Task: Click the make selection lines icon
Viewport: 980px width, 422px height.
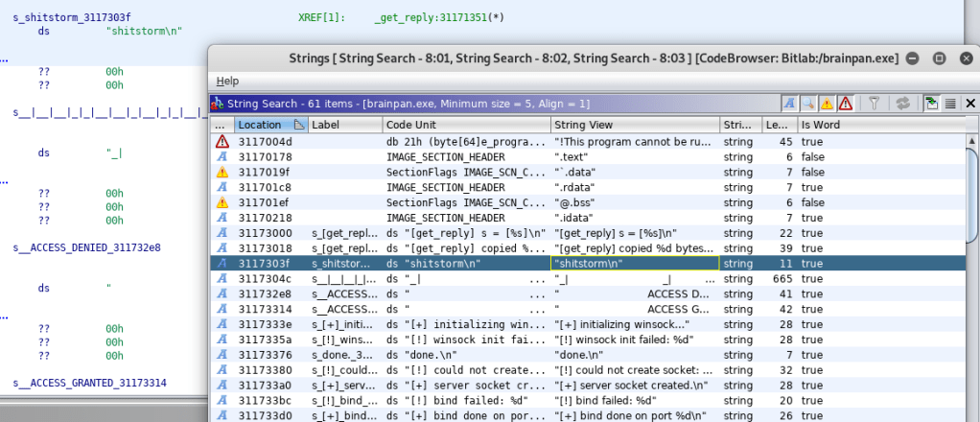Action: tap(949, 103)
